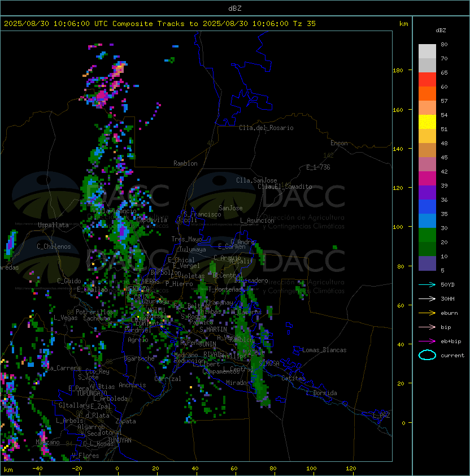Screen dimensions: 470x476
Task: Select the red swatch in dBZ scale
Action: click(x=427, y=79)
